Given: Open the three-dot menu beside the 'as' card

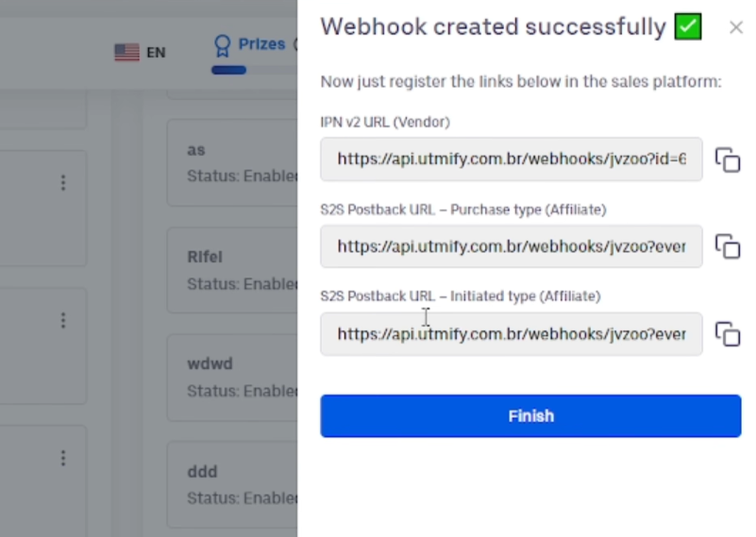Looking at the screenshot, I should [63, 183].
